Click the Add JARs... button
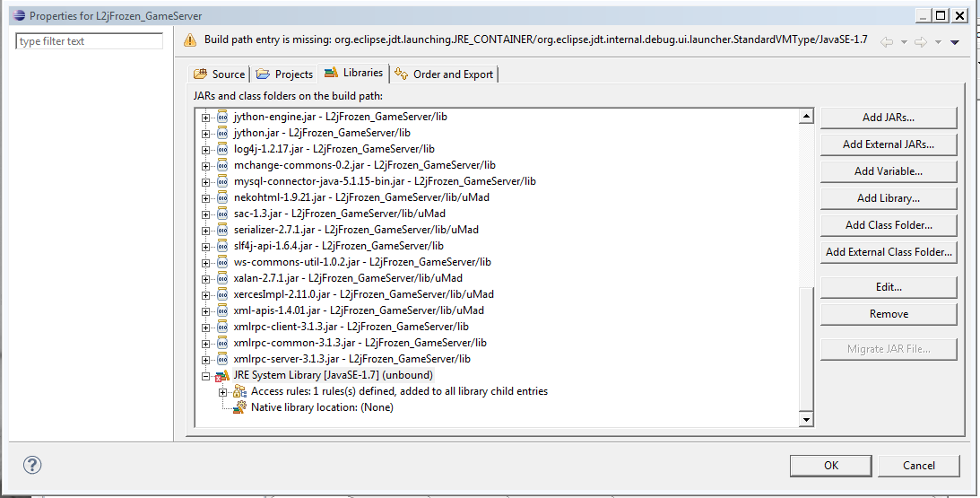This screenshot has width=980, height=498. [889, 117]
